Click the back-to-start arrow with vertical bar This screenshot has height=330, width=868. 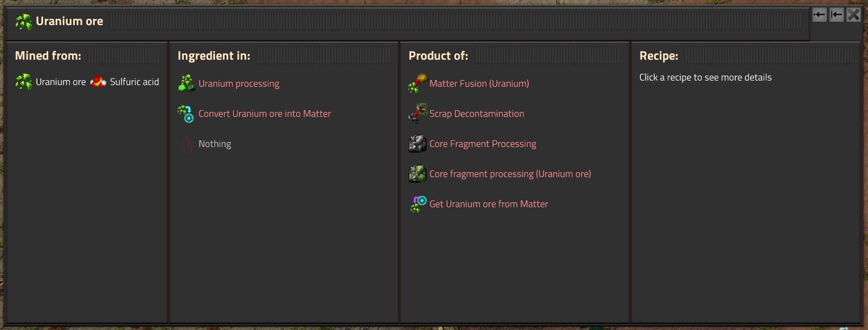[836, 15]
